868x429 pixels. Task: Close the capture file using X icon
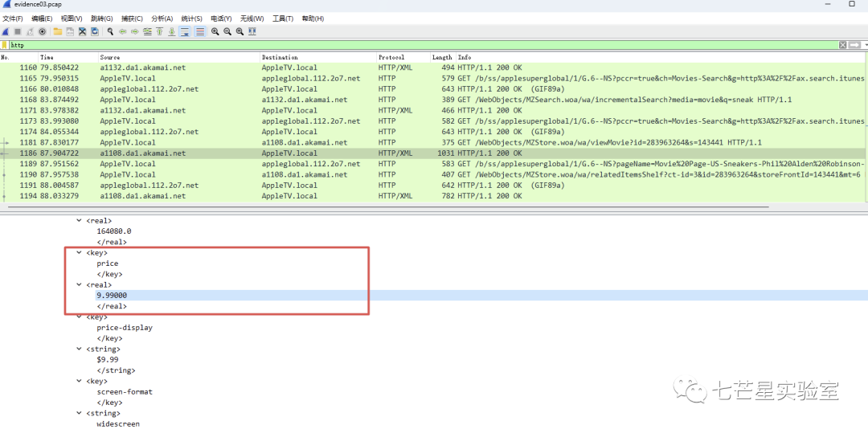(x=82, y=31)
